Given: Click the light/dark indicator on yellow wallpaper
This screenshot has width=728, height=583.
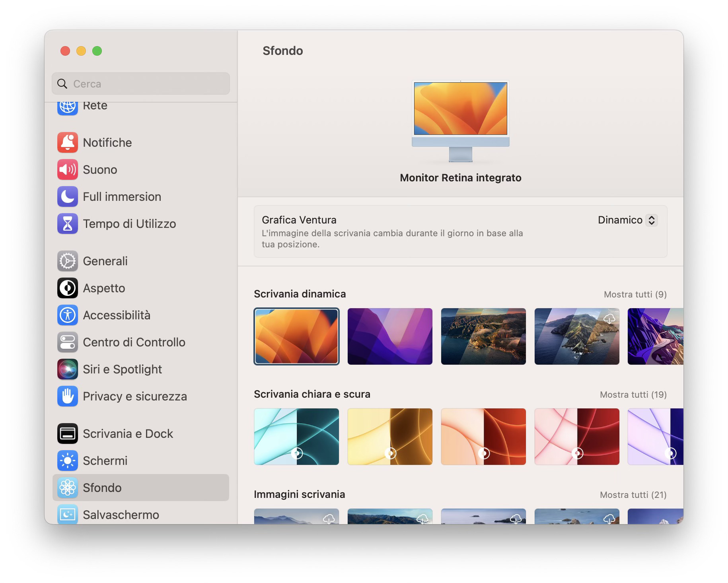Looking at the screenshot, I should click(390, 453).
